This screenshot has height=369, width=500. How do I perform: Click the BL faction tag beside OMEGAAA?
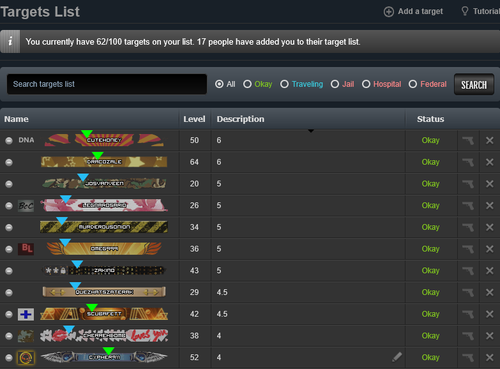point(26,249)
